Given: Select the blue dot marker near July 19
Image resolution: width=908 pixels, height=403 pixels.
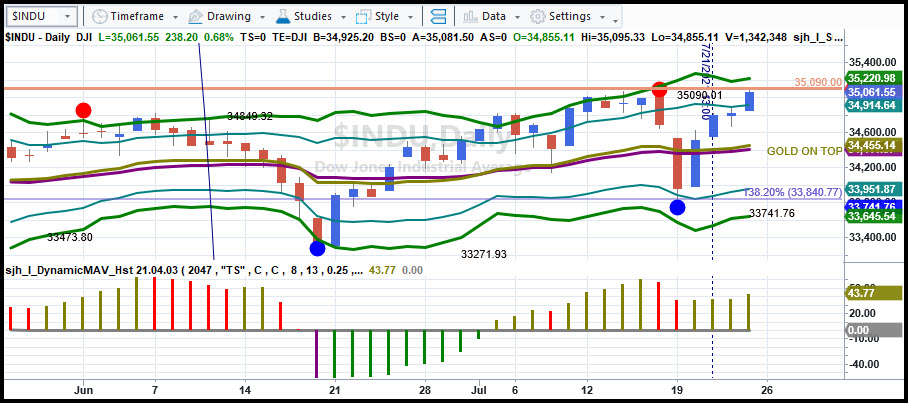Looking at the screenshot, I should 677,207.
